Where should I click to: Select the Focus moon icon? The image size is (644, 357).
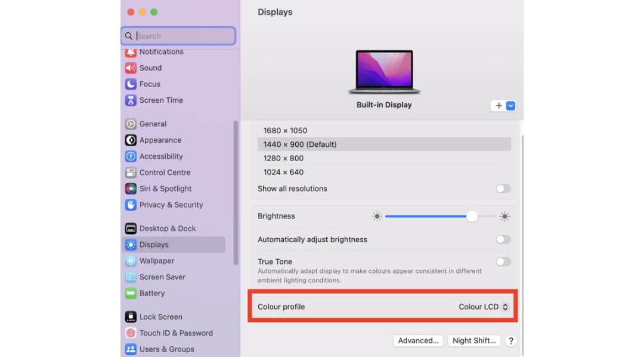(x=131, y=84)
